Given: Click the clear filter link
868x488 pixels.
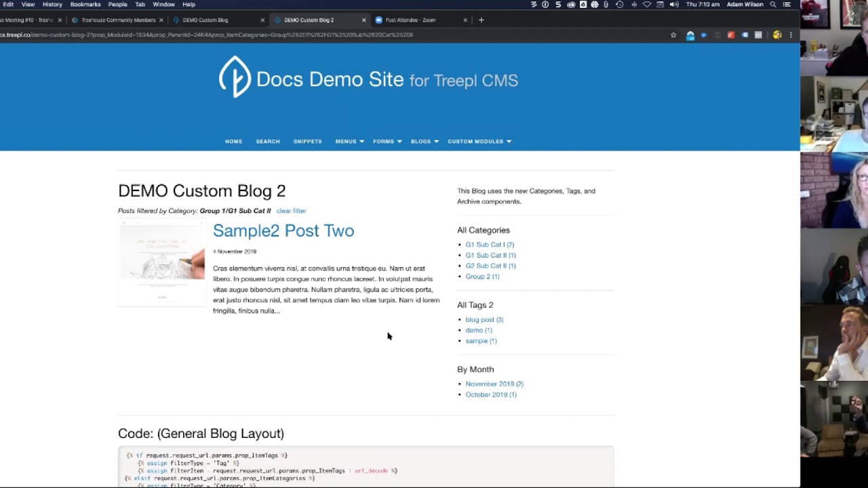Looking at the screenshot, I should point(291,211).
